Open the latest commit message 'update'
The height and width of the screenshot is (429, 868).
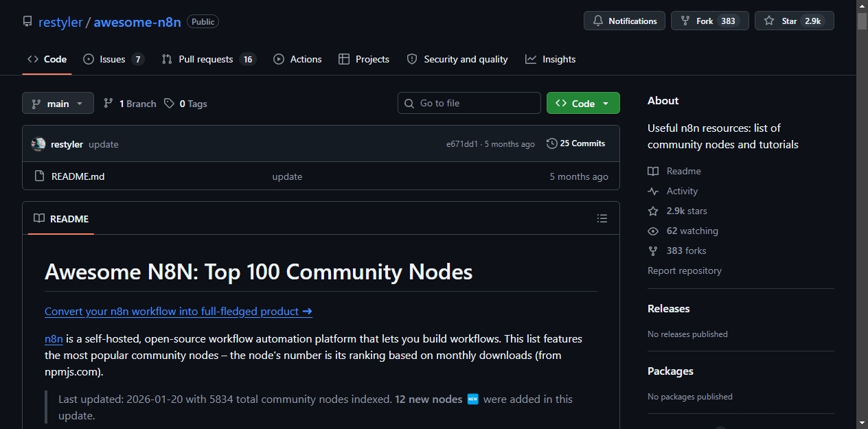click(x=104, y=144)
